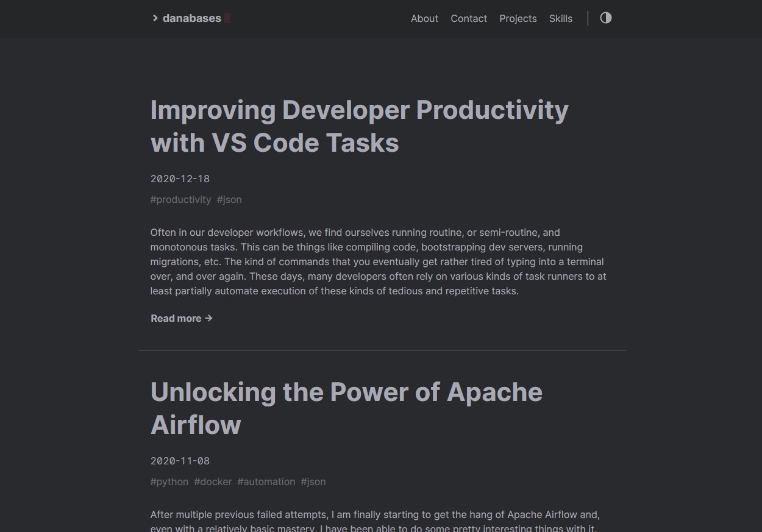Click the danabases logo chevron icon
The width and height of the screenshot is (762, 532).
155,18
